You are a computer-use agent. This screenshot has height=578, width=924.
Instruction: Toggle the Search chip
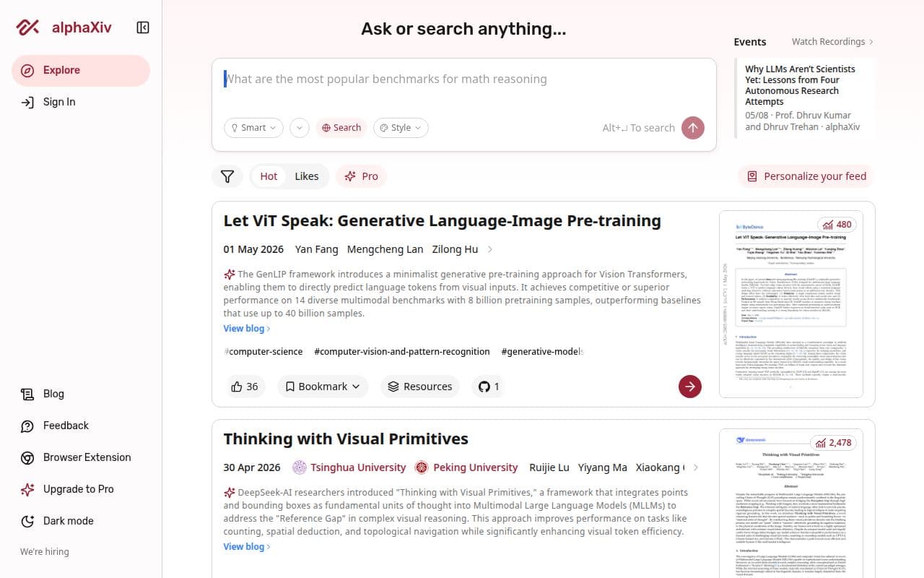tap(341, 128)
